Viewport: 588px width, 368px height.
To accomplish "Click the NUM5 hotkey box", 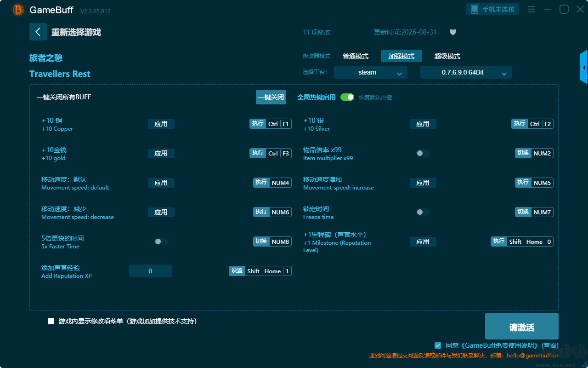I will [534, 183].
